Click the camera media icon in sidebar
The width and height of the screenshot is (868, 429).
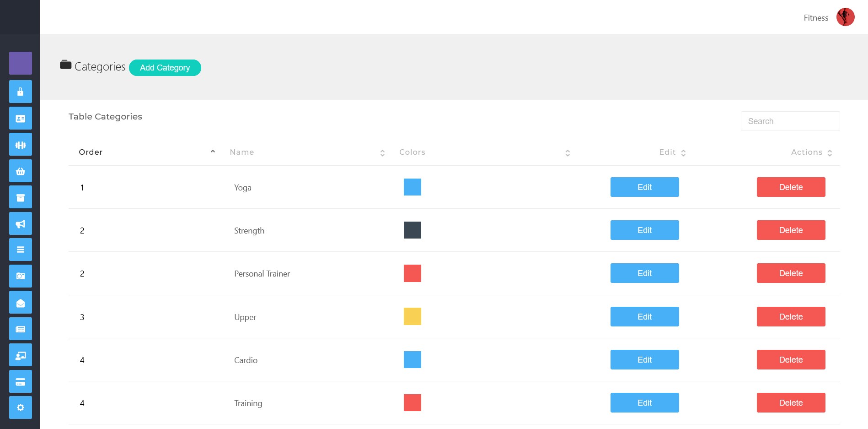pyautogui.click(x=20, y=276)
